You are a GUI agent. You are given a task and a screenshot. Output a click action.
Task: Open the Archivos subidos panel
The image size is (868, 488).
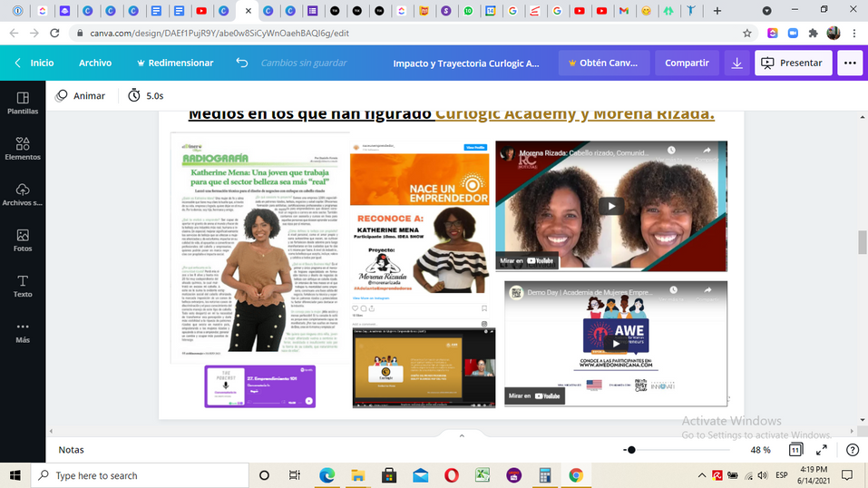coord(23,195)
